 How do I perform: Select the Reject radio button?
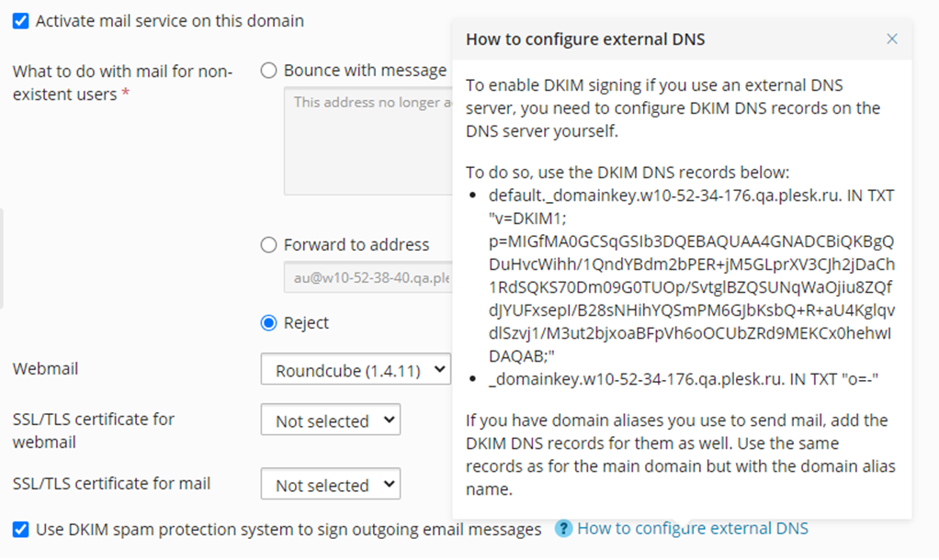tap(269, 323)
